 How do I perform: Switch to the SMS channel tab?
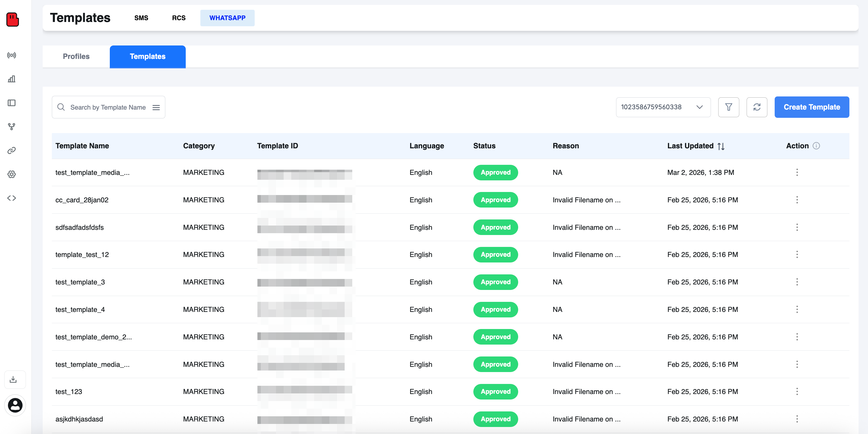coord(141,18)
